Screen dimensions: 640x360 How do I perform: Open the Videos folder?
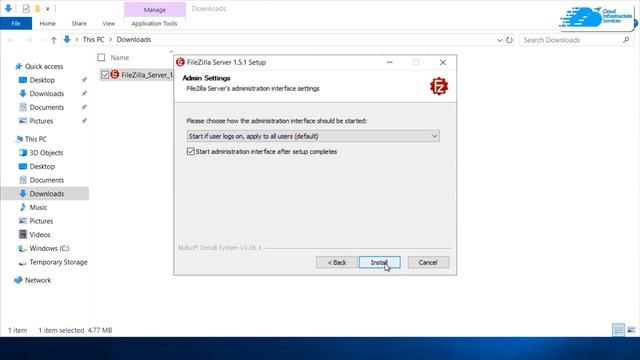[40, 235]
